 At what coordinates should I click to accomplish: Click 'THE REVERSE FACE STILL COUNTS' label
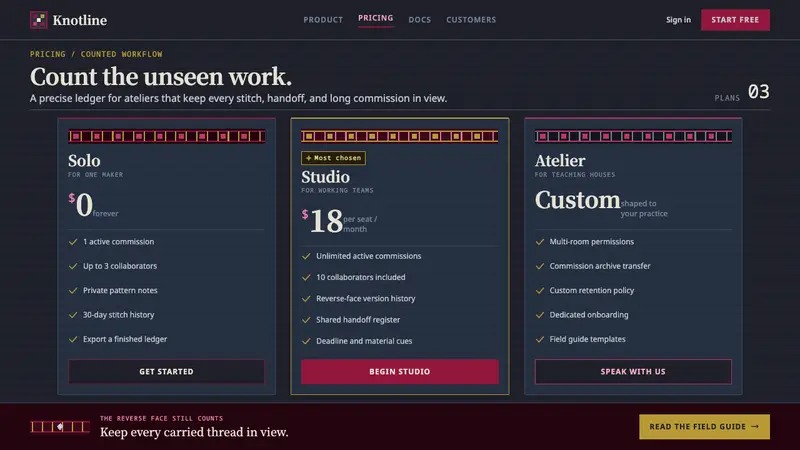[x=161, y=418]
